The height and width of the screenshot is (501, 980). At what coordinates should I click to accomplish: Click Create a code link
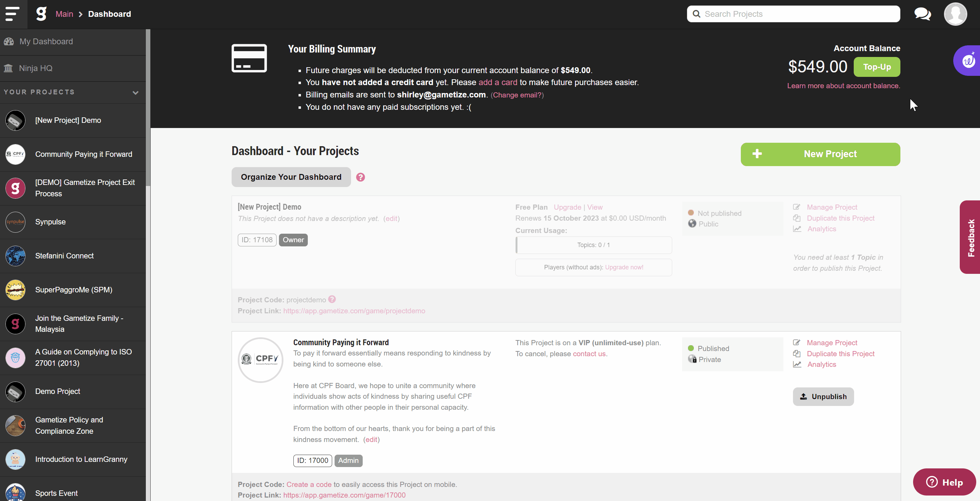309,485
